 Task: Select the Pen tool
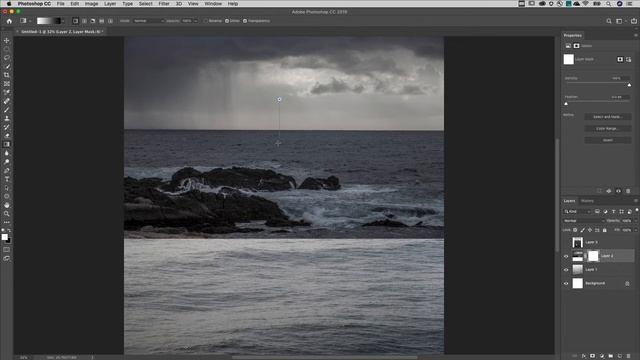coord(7,170)
